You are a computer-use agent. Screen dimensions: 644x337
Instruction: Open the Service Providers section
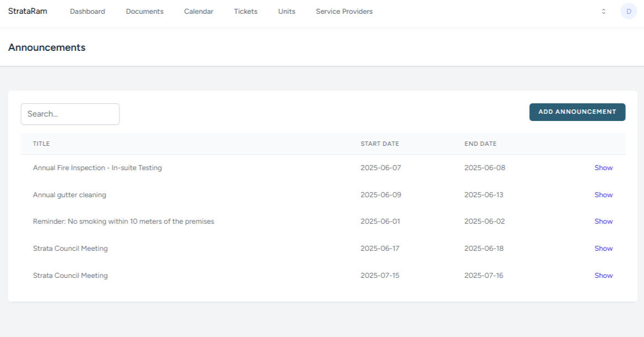click(344, 11)
